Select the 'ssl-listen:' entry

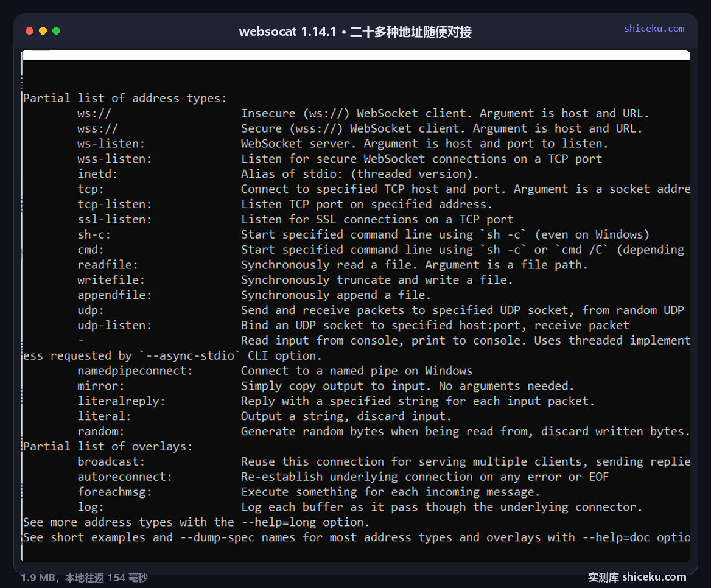click(x=114, y=219)
